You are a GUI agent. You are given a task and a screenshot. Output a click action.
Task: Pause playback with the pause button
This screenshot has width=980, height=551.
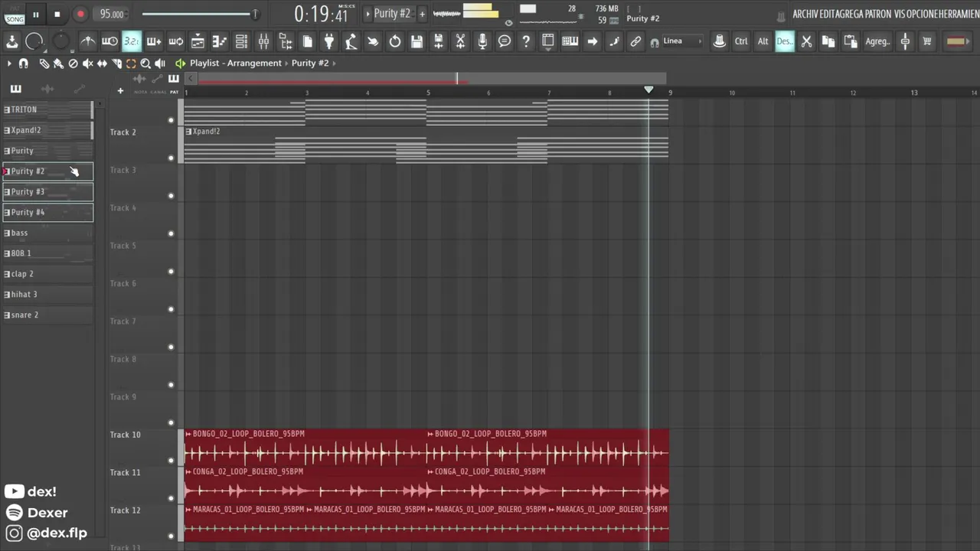coord(35,15)
